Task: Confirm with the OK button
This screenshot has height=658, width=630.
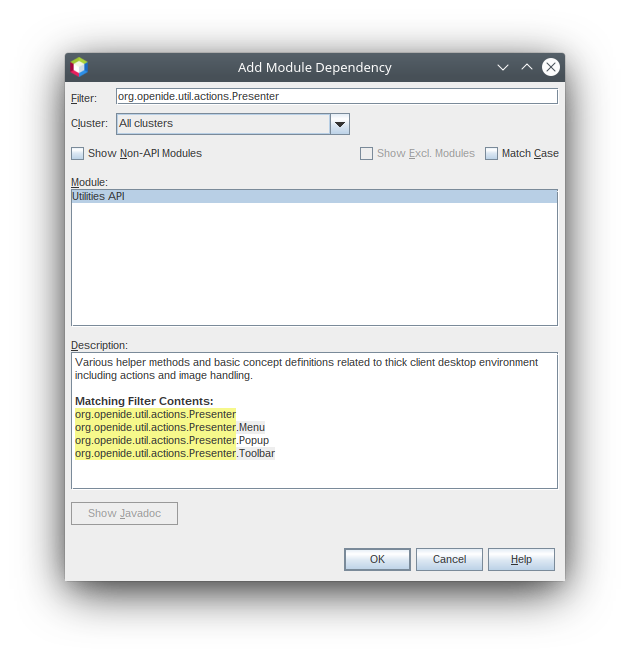Action: click(377, 559)
